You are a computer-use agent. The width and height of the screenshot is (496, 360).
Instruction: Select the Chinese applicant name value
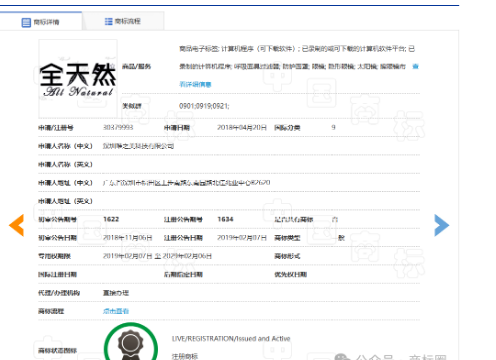(x=138, y=146)
